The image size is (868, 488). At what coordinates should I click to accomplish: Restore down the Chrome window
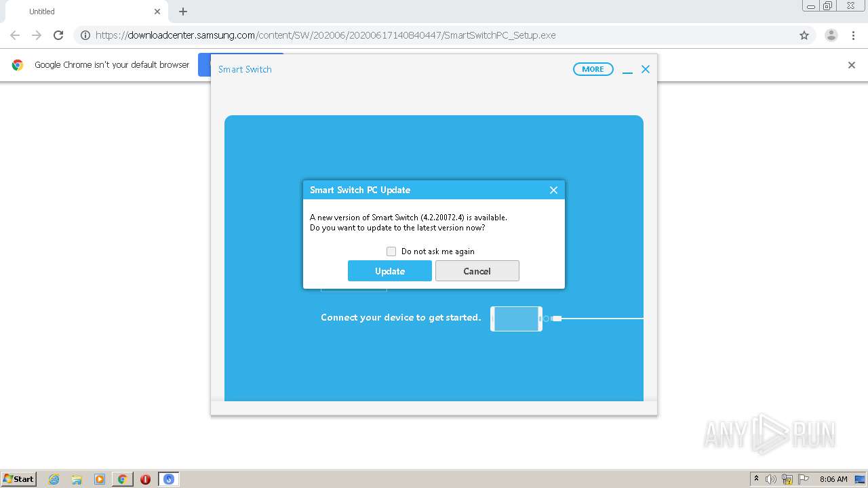click(x=828, y=6)
